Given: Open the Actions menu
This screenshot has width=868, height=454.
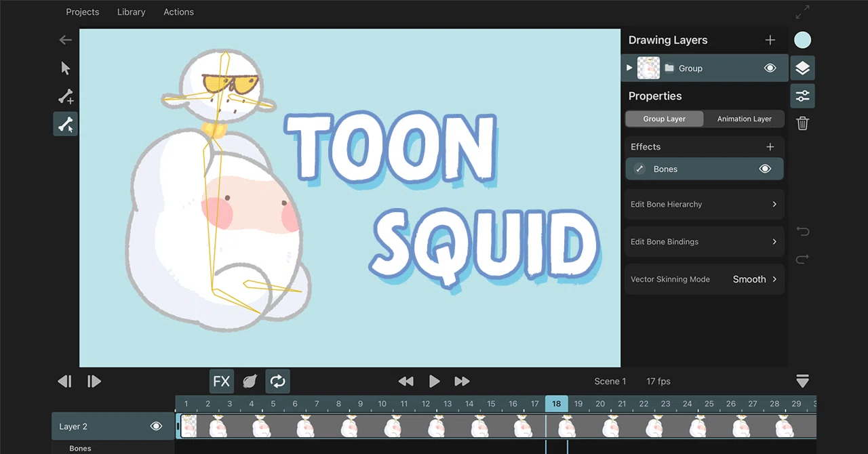Looking at the screenshot, I should point(178,12).
